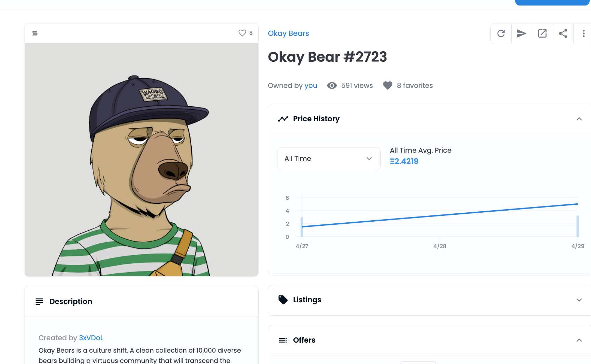
Task: Click the refresh metadata icon
Action: point(501,33)
